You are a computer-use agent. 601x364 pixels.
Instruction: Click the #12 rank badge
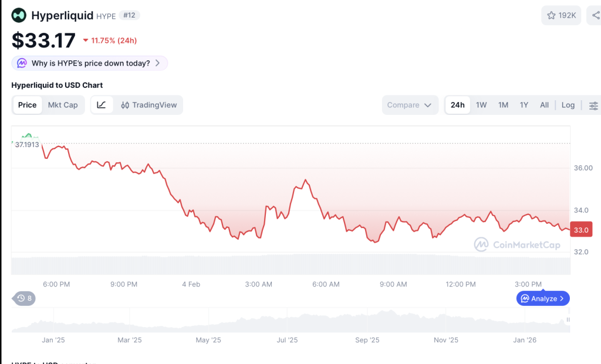(x=129, y=15)
